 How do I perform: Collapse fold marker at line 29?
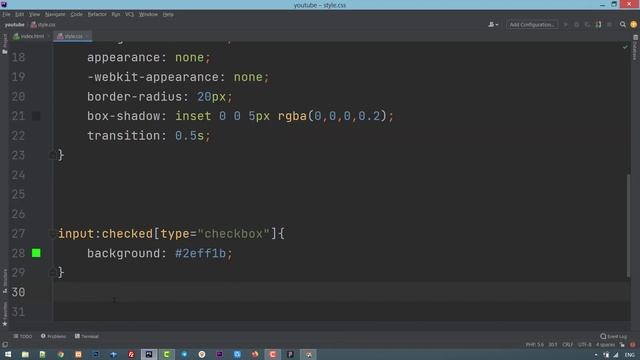[53, 273]
